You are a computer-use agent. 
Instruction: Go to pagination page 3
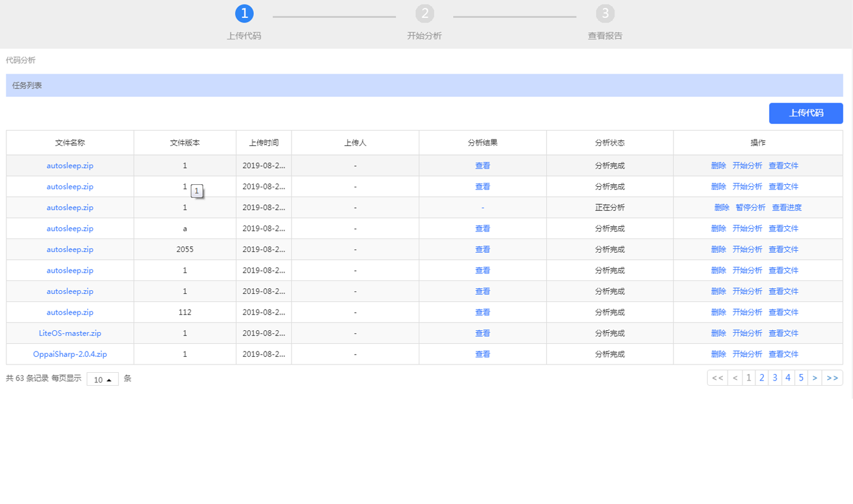775,378
